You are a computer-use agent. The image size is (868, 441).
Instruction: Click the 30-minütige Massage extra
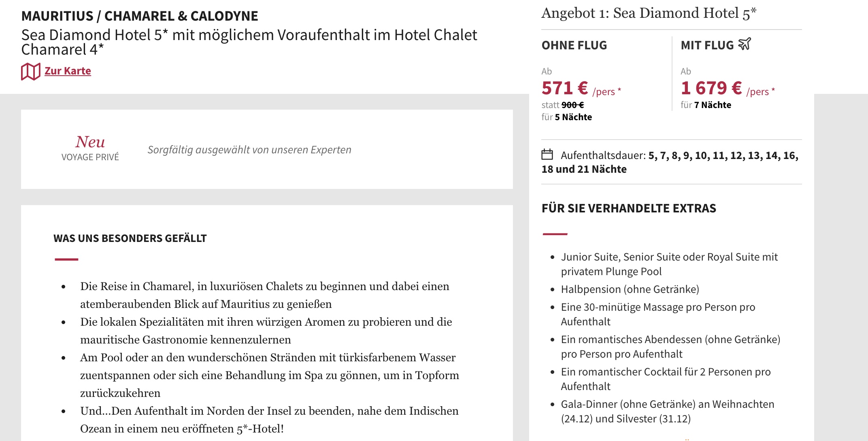[658, 314]
